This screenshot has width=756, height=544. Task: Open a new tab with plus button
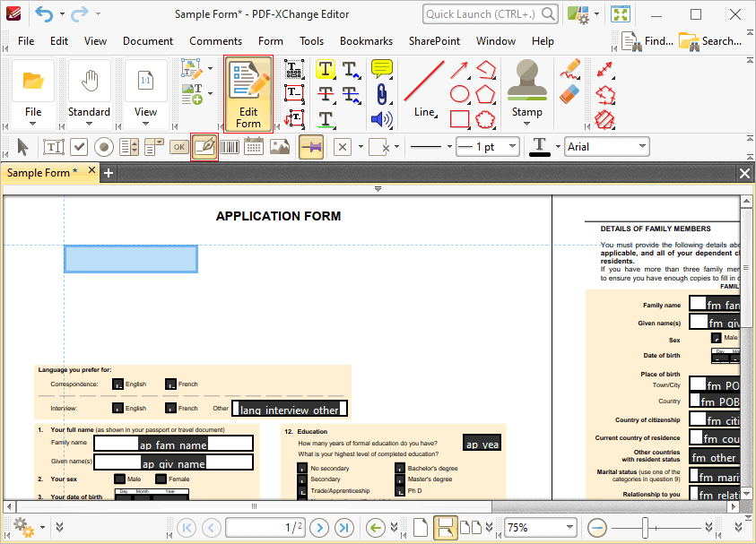[x=109, y=173]
